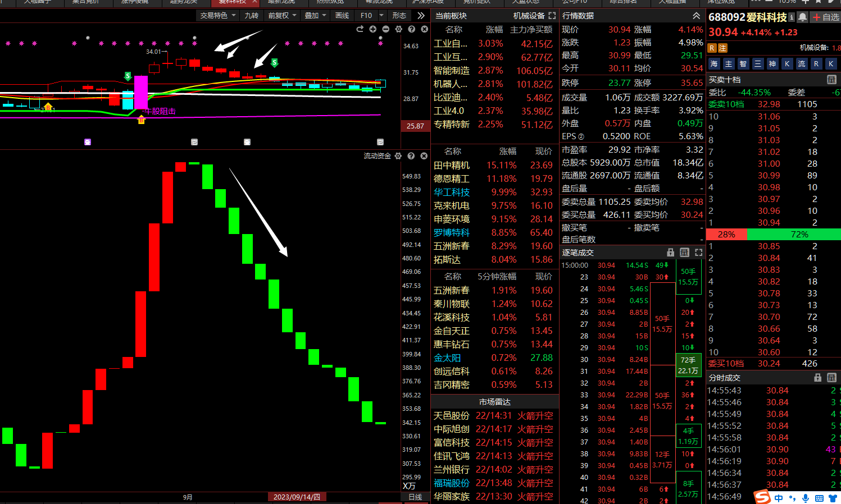Toggle the 九转 indicator button
This screenshot has width=841, height=504.
252,16
